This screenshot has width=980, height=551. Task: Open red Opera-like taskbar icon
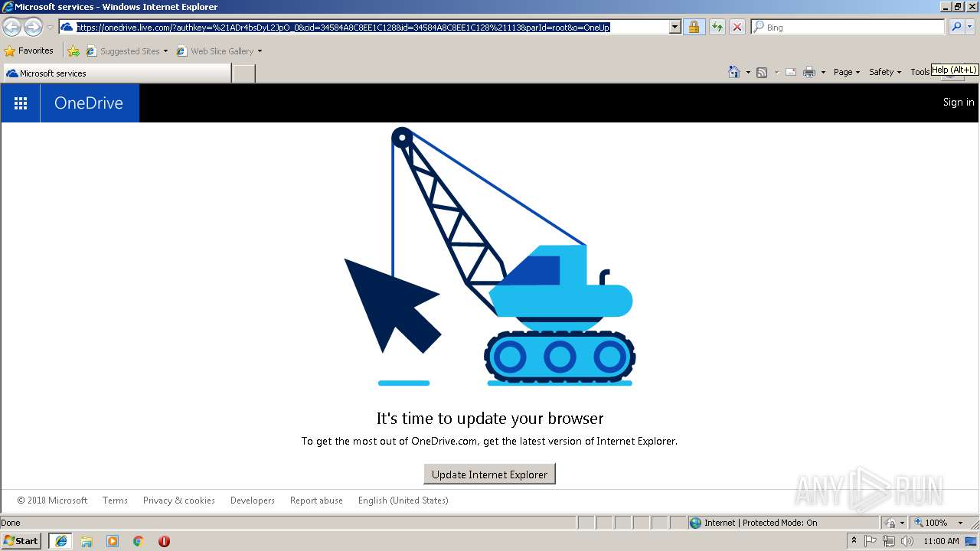(164, 541)
